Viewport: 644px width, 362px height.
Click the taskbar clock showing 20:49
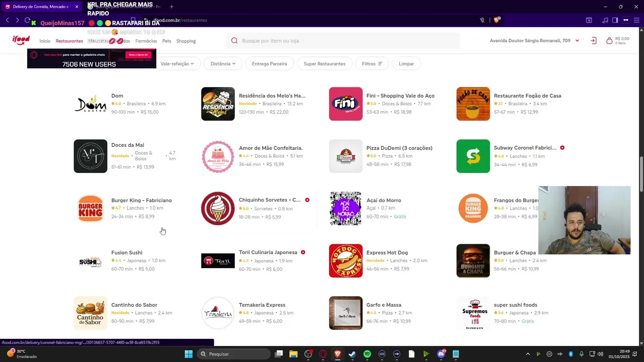[x=625, y=351]
